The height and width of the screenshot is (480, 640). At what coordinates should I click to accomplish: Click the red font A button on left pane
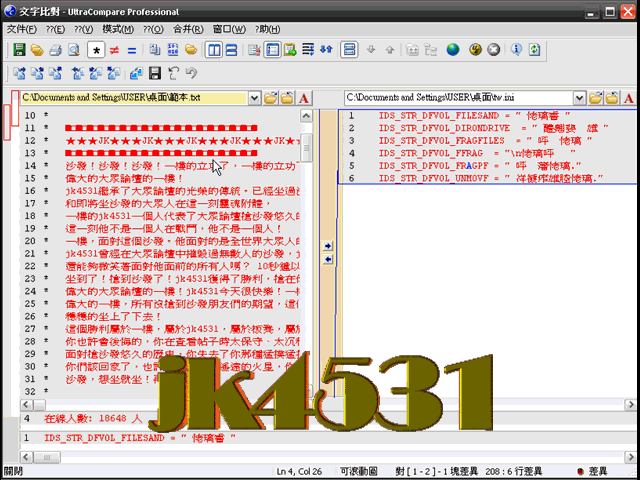304,98
